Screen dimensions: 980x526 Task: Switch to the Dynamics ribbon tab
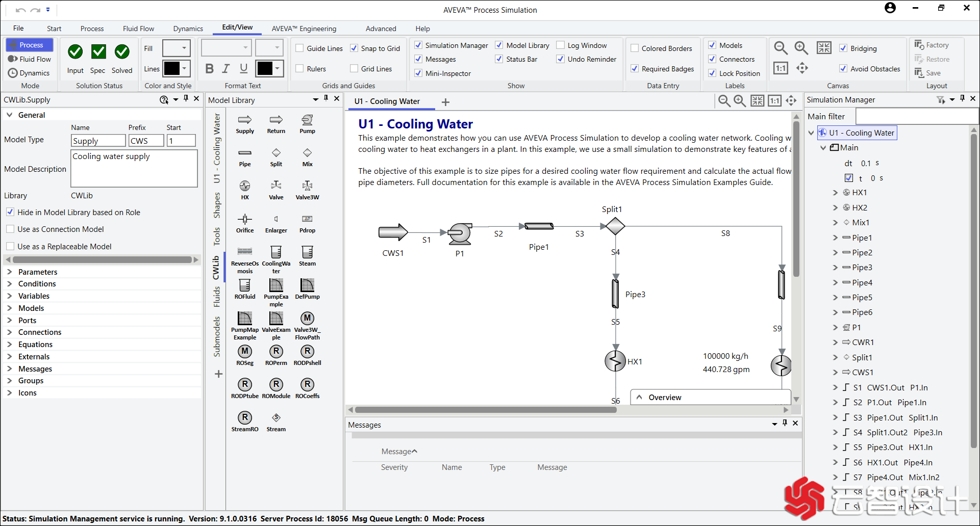point(187,29)
